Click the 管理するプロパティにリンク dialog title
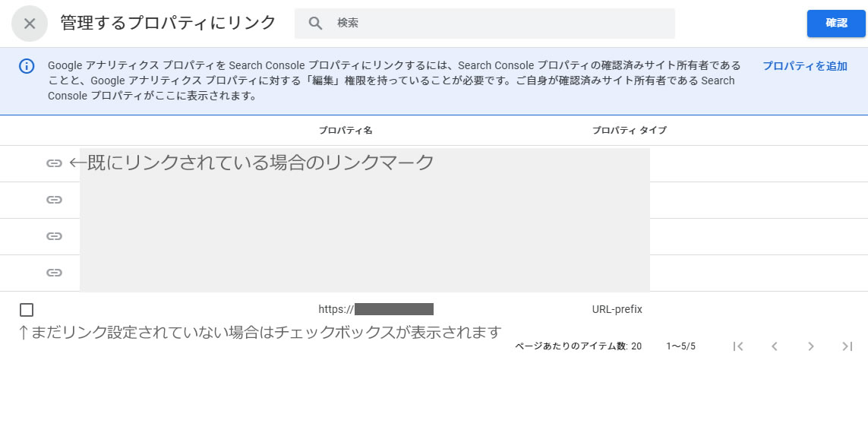 tap(169, 23)
